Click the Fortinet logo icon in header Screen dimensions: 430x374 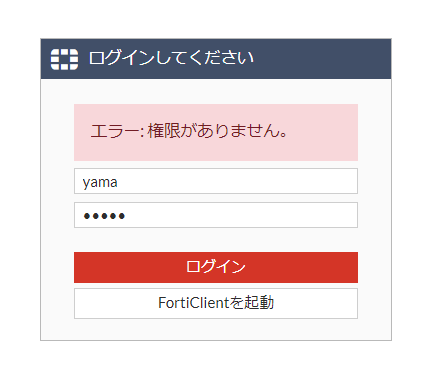click(x=64, y=59)
